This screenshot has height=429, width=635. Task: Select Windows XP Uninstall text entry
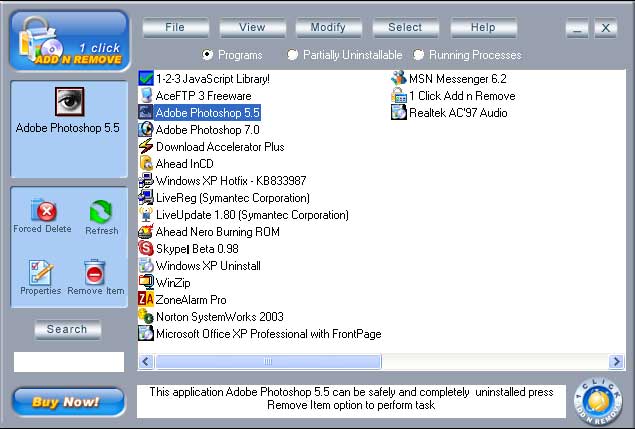tap(208, 266)
